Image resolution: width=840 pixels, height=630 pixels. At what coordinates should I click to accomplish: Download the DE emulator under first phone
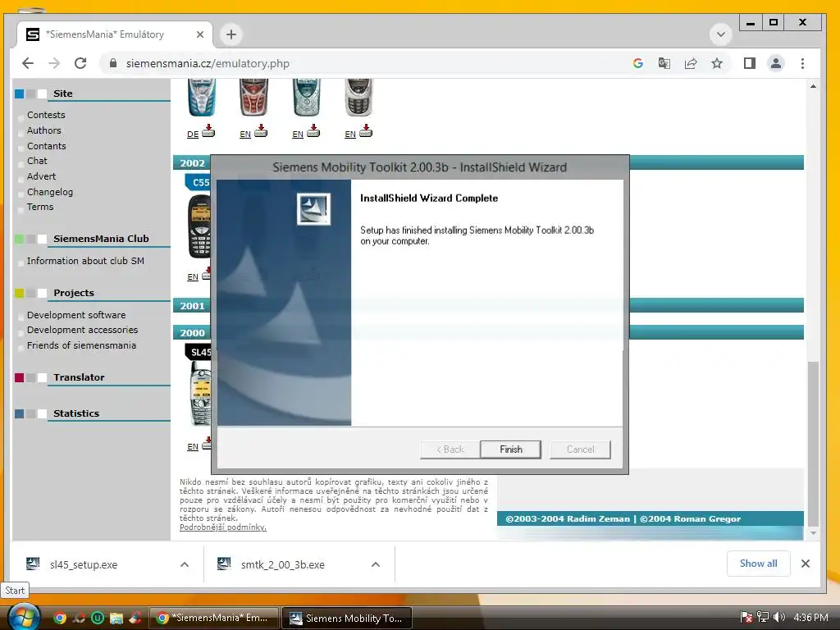tap(208, 130)
